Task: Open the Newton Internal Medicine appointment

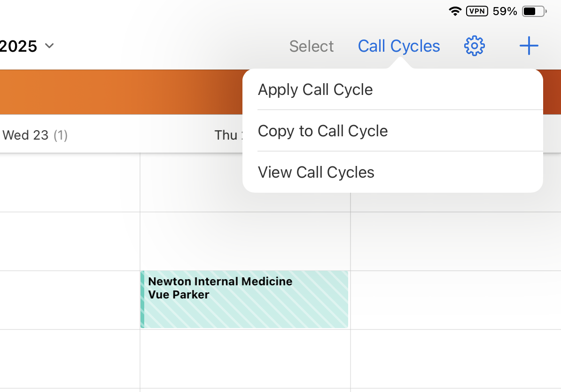Action: click(x=244, y=299)
